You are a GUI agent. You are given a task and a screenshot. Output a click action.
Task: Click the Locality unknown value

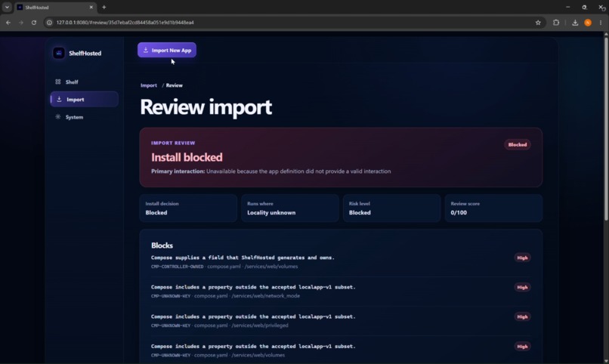(271, 213)
